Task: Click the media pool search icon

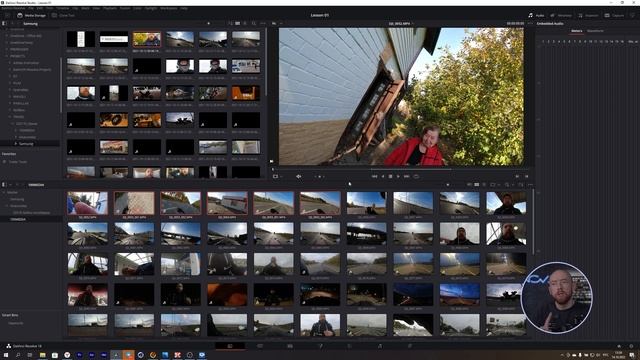Action: pyautogui.click(x=507, y=185)
